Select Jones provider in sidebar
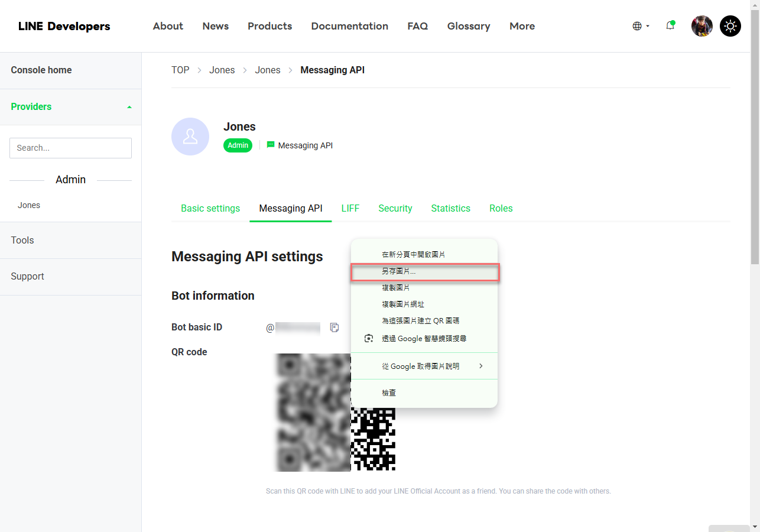760x532 pixels. click(x=29, y=205)
